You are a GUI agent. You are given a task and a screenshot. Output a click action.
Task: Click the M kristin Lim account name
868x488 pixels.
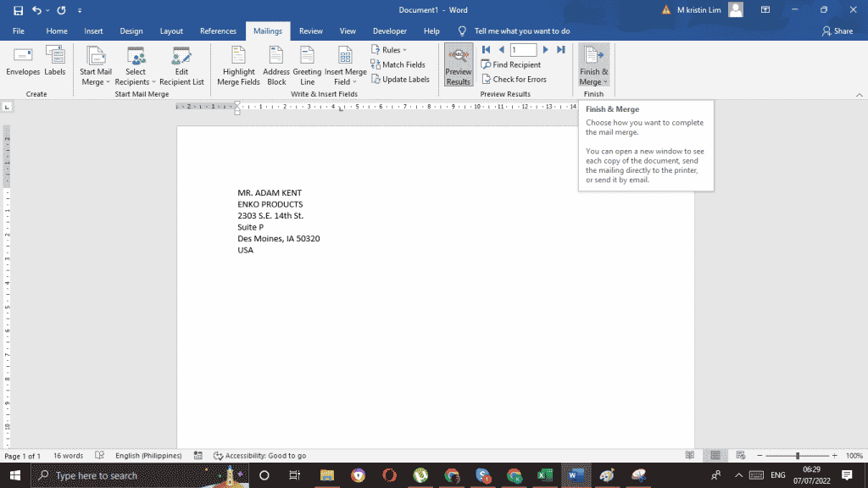pyautogui.click(x=698, y=10)
